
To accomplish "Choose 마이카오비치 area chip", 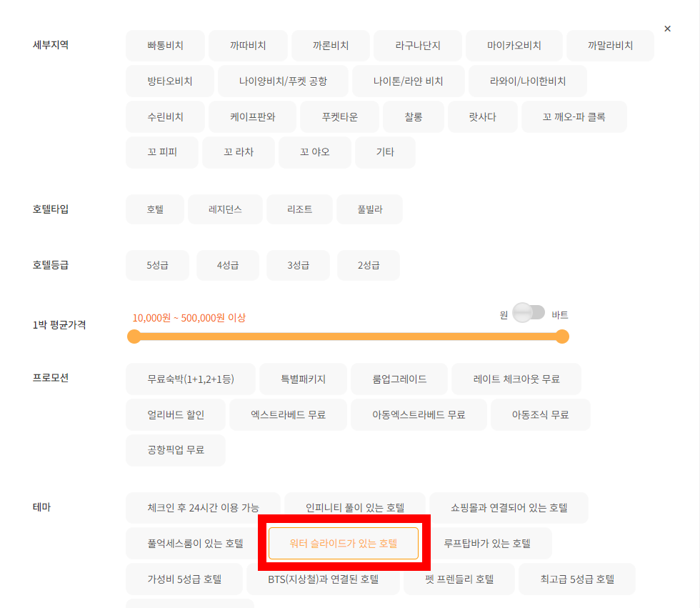I will 514,46.
